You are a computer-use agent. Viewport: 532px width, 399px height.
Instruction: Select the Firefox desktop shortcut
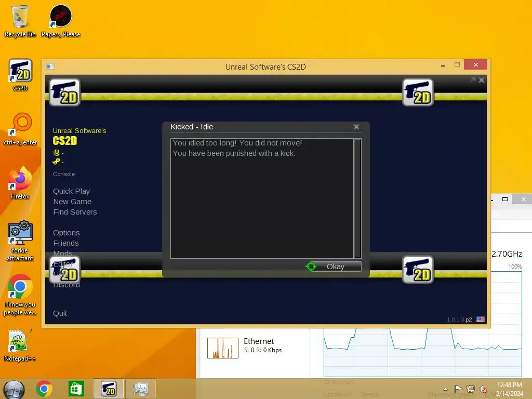click(x=20, y=183)
